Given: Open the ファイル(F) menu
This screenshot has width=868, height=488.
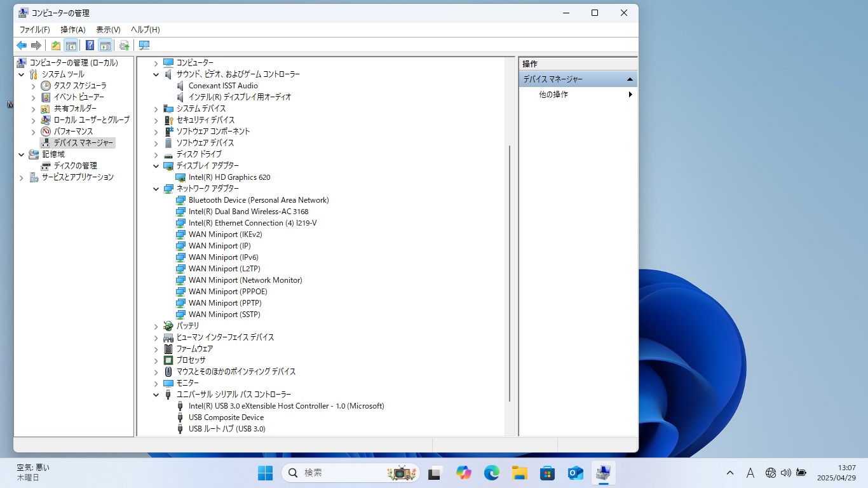Looking at the screenshot, I should coord(34,30).
